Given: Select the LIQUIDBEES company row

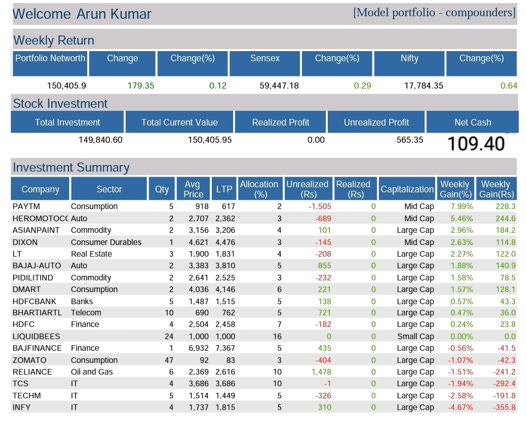Looking at the screenshot, I should pyautogui.click(x=264, y=336).
